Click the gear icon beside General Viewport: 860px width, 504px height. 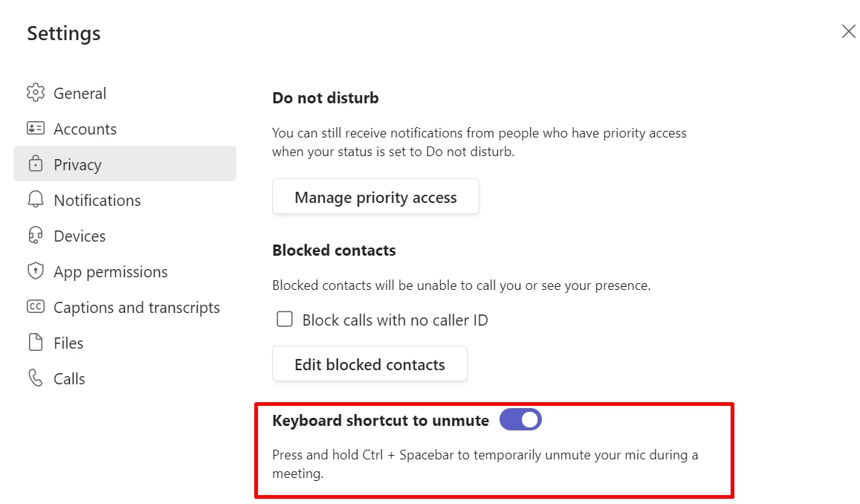(35, 93)
